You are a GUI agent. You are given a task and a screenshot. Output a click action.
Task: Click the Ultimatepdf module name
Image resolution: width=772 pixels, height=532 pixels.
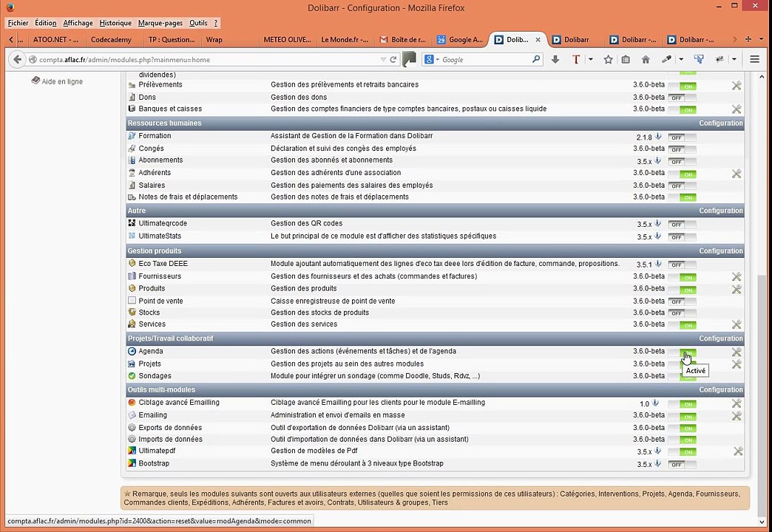157,451
